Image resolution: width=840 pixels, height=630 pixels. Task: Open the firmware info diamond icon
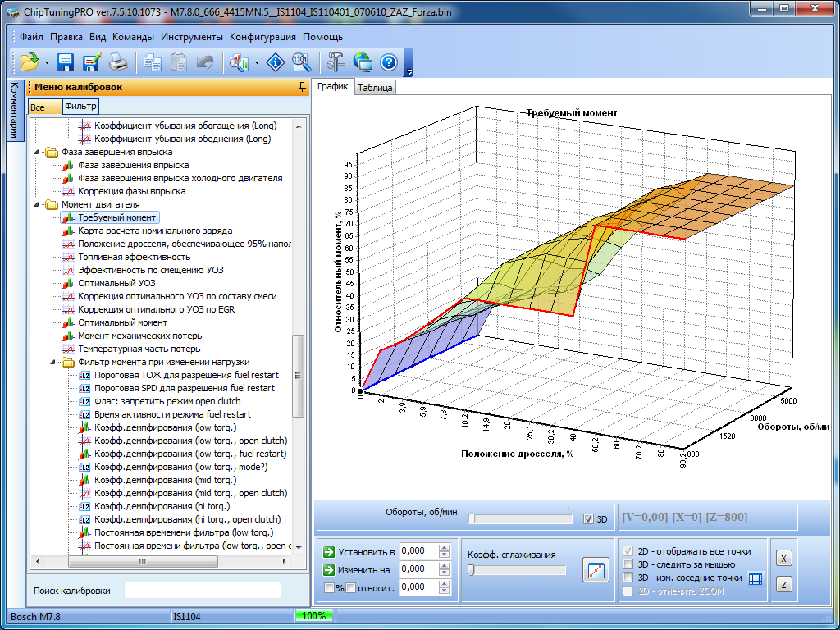point(276,62)
